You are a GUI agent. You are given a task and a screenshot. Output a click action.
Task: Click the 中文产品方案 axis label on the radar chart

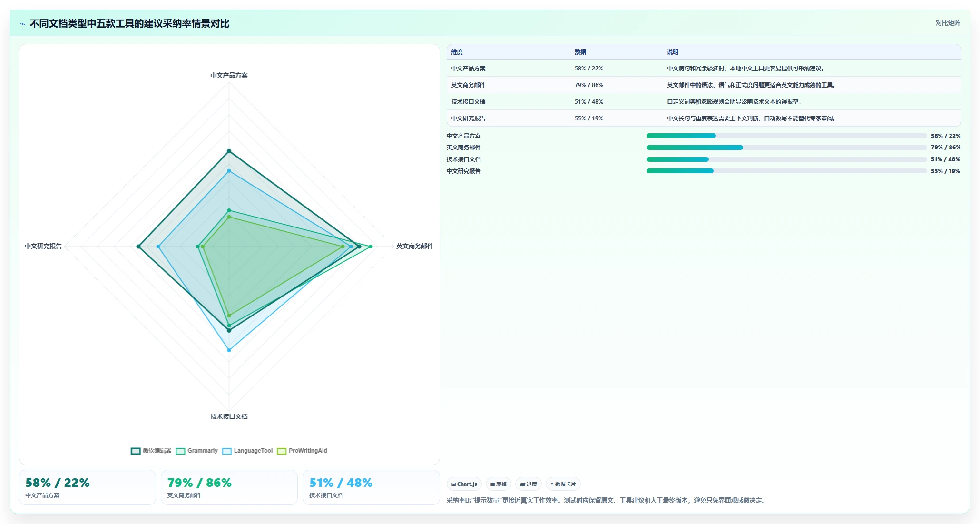pos(229,75)
